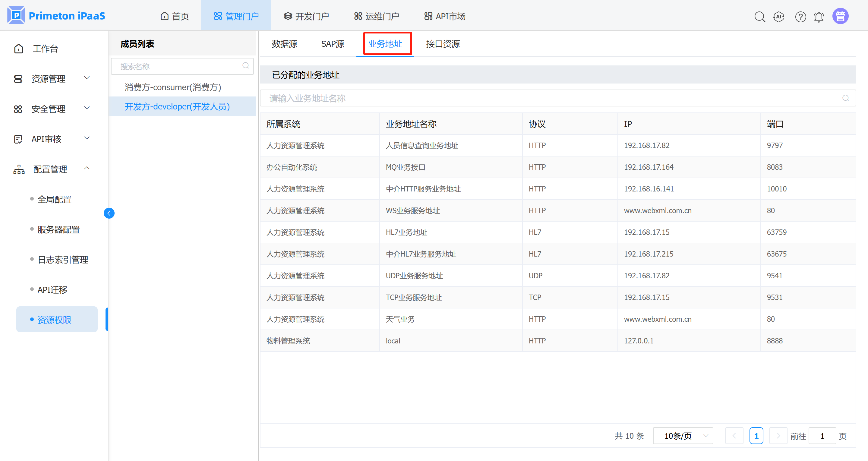The image size is (868, 461).
Task: Select 消费方-consumer member in list
Action: (173, 87)
